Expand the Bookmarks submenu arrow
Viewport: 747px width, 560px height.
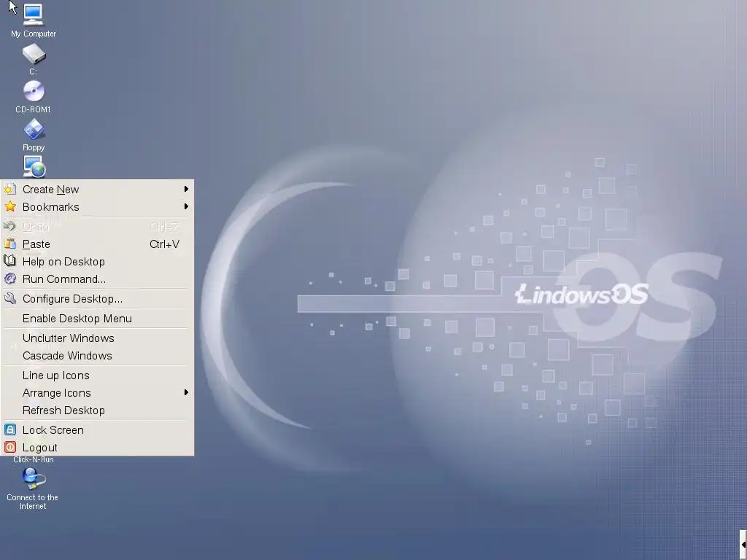(x=186, y=206)
